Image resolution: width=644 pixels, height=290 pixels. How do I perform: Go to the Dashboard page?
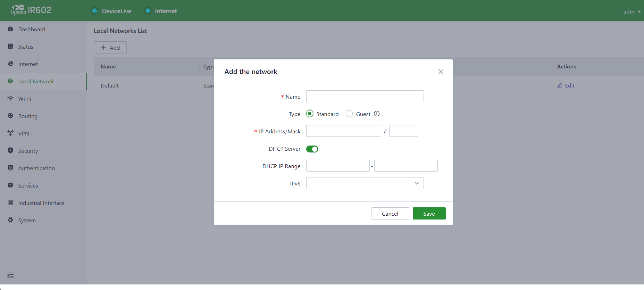pos(43,29)
